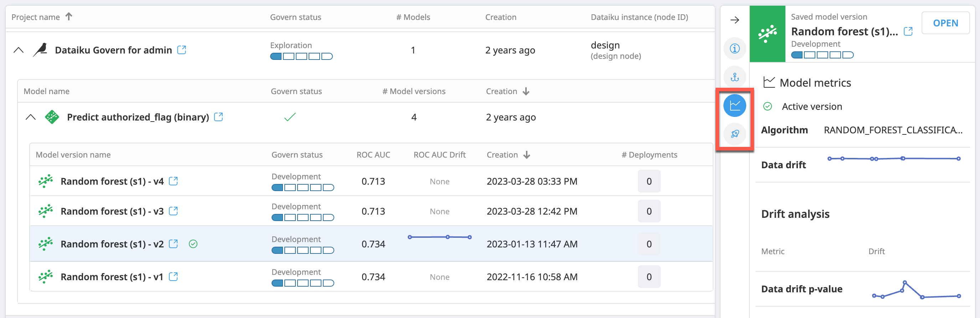
Task: Click ROC AUC column header
Action: (373, 155)
